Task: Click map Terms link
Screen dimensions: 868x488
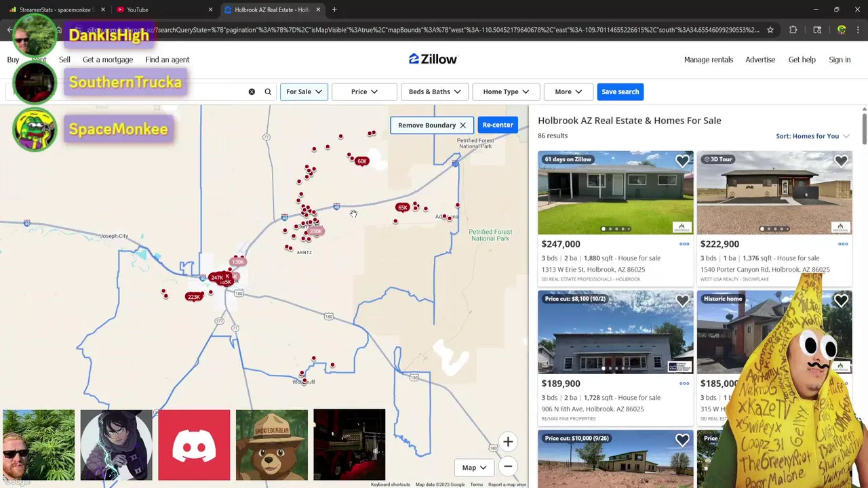Action: coord(477,485)
